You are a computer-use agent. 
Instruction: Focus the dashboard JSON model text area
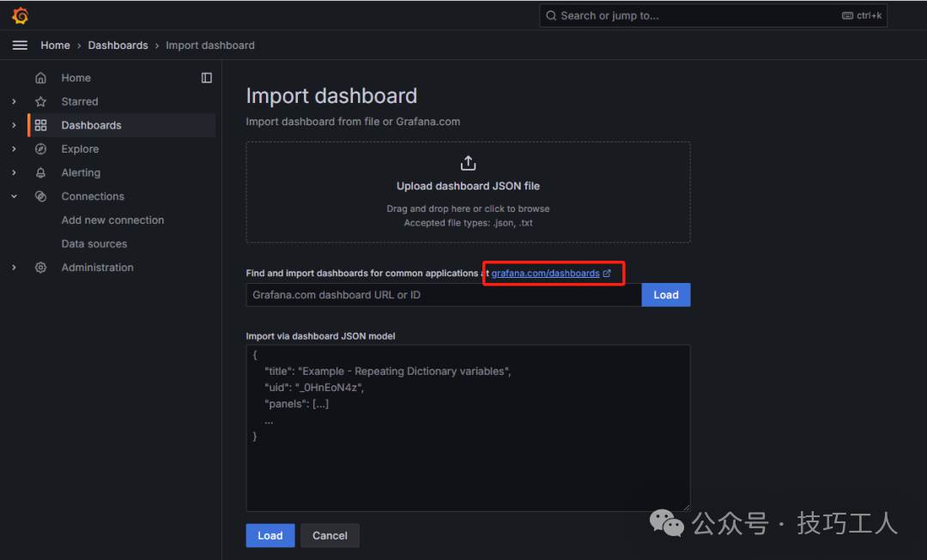tap(469, 428)
